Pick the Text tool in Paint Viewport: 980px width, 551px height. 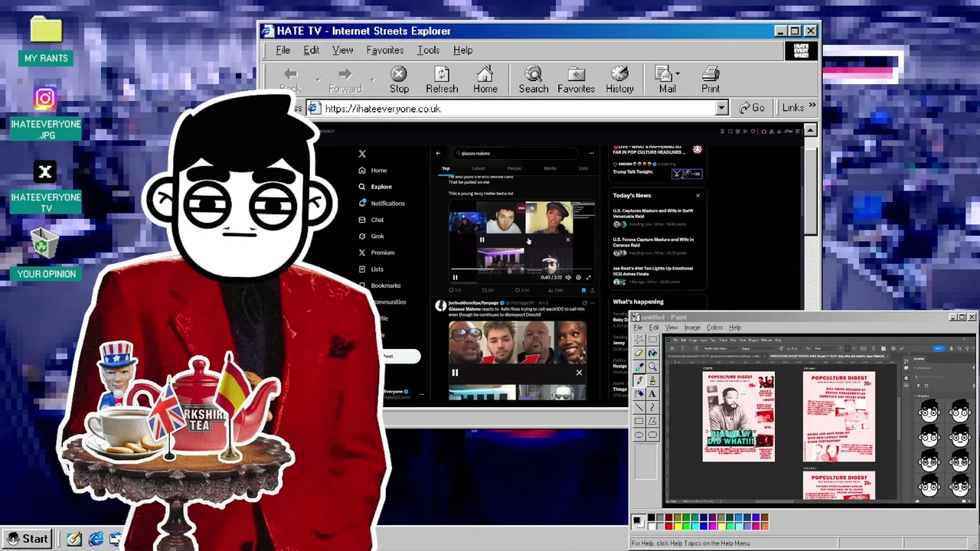pos(653,393)
